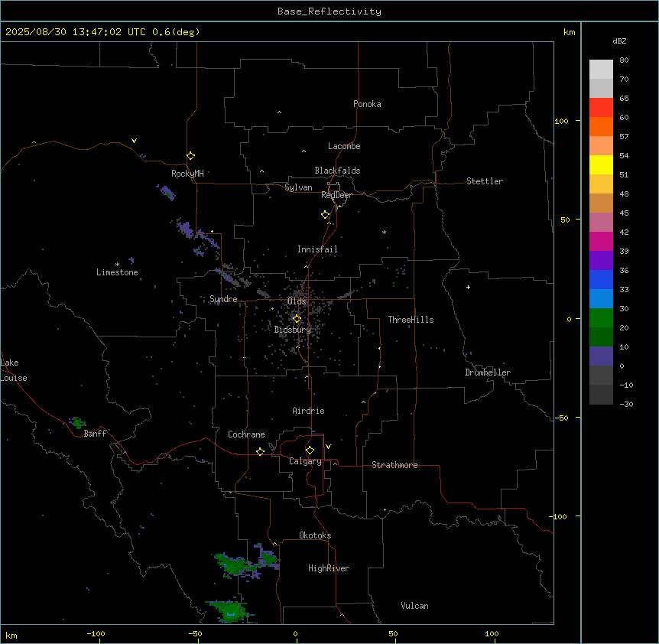This screenshot has height=644, width=659.
Task: Click the Strathmore label
Action: pyautogui.click(x=394, y=465)
